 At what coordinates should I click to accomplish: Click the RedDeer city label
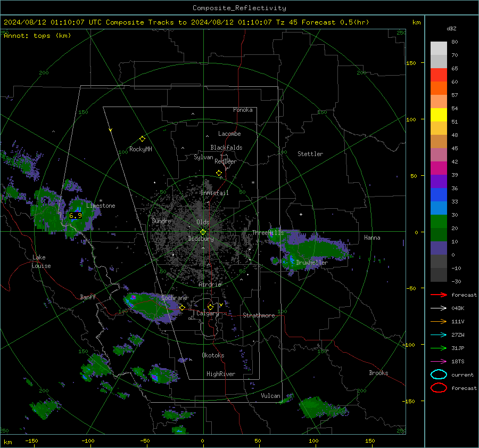226,161
